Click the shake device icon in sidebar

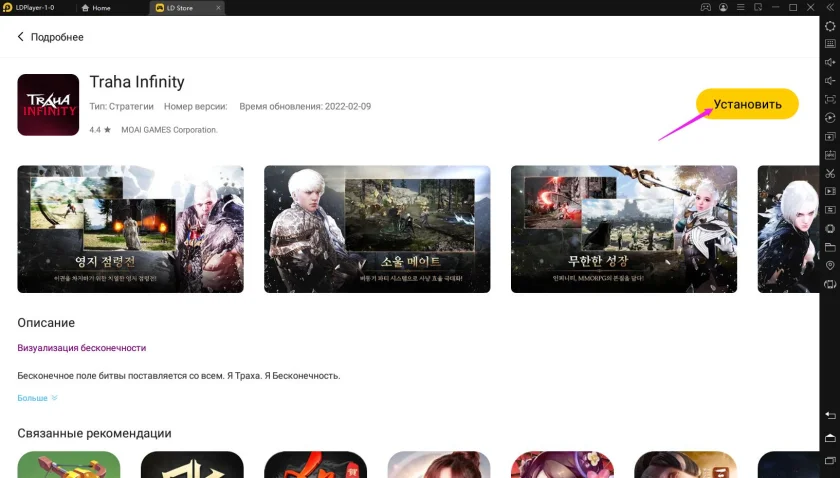click(830, 228)
